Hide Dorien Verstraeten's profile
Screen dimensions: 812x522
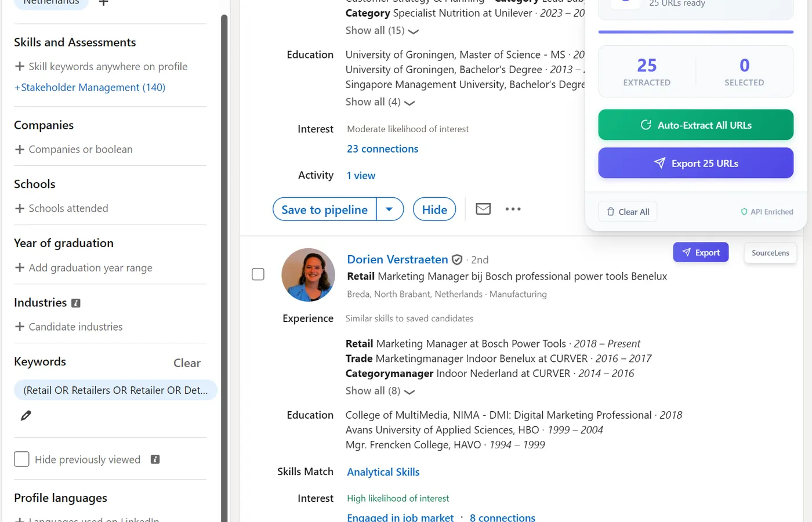tap(434, 209)
